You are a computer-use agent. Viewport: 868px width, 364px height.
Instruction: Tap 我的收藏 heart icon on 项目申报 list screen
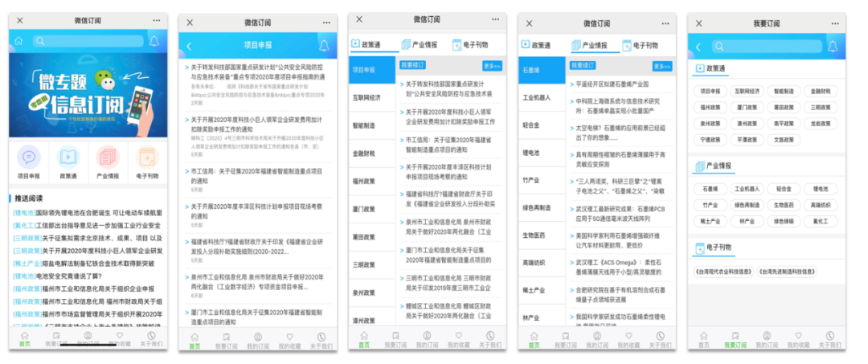pyautogui.click(x=289, y=337)
